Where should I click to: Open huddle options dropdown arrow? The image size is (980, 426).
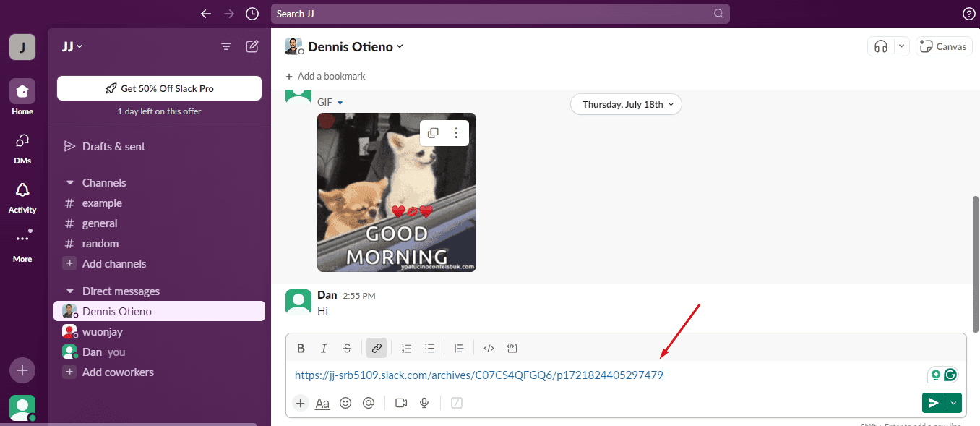(x=901, y=46)
